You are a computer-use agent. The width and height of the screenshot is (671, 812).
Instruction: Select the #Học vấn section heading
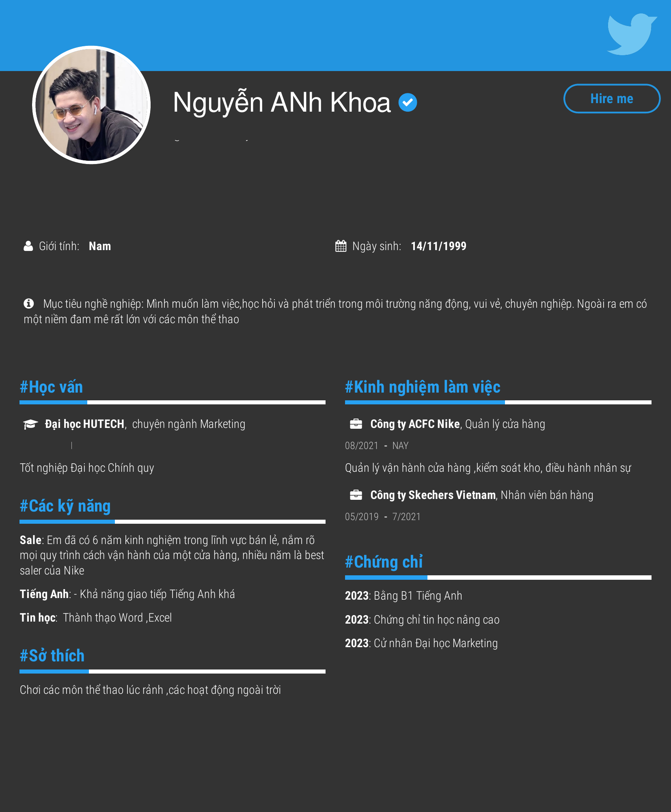click(52, 387)
